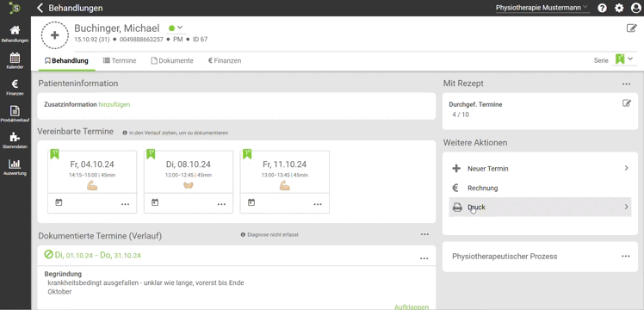Select the Fr, 04.10.24 appointment card
This screenshot has width=644, height=310.
(92, 182)
